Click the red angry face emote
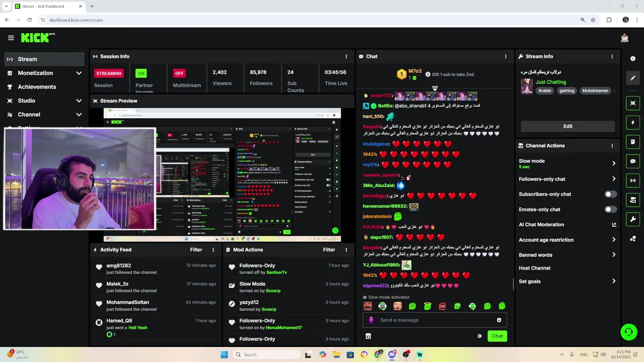Viewport: 644px width, 362px height. (442, 306)
